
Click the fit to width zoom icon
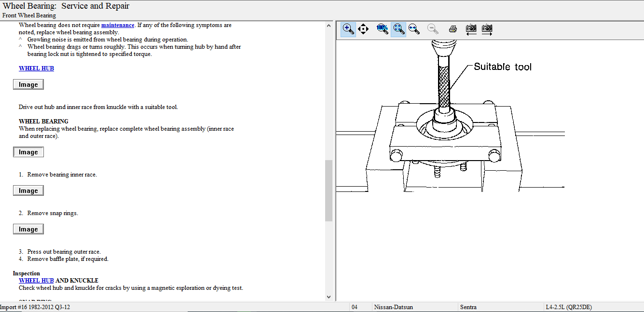click(414, 29)
